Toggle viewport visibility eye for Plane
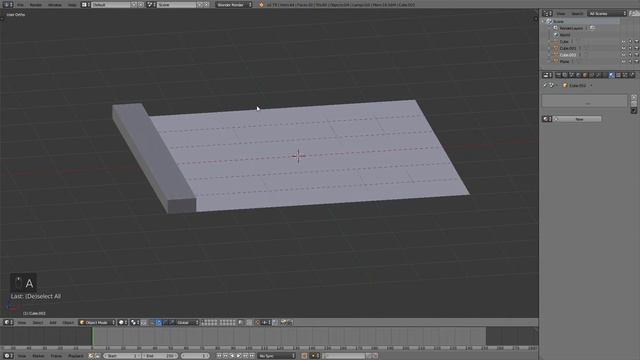 (623, 61)
